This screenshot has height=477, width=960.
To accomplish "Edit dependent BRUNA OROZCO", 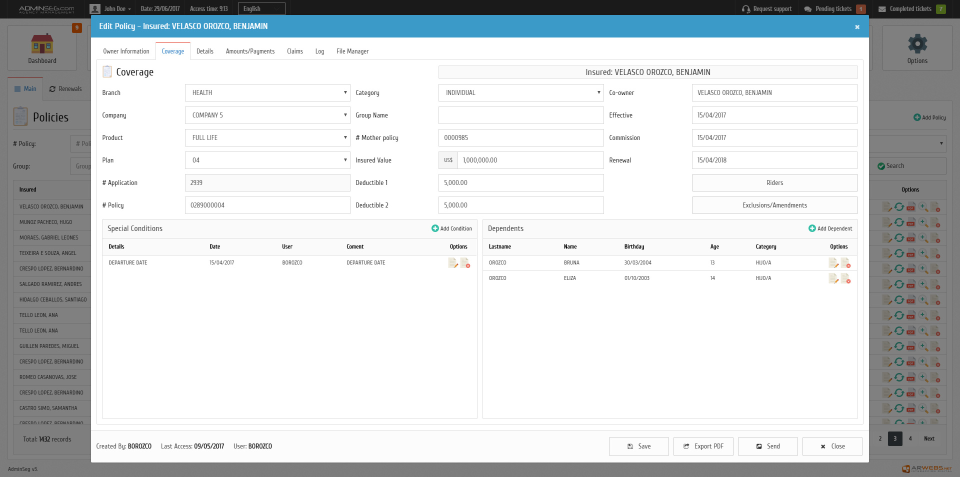I will (x=834, y=263).
